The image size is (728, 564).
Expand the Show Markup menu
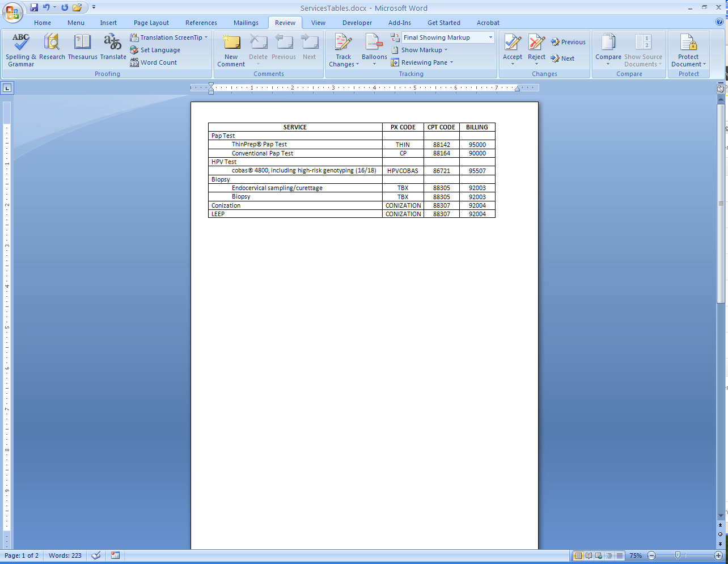coord(424,50)
